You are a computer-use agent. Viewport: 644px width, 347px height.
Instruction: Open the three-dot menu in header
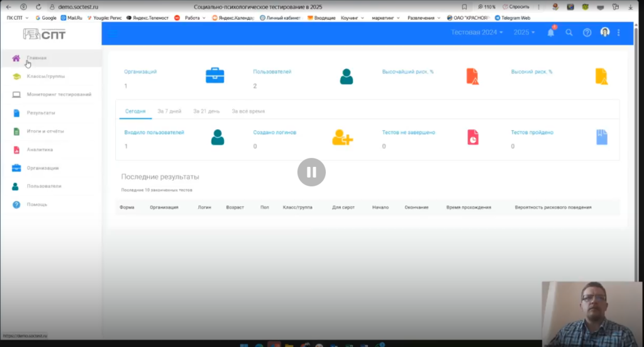coord(619,33)
